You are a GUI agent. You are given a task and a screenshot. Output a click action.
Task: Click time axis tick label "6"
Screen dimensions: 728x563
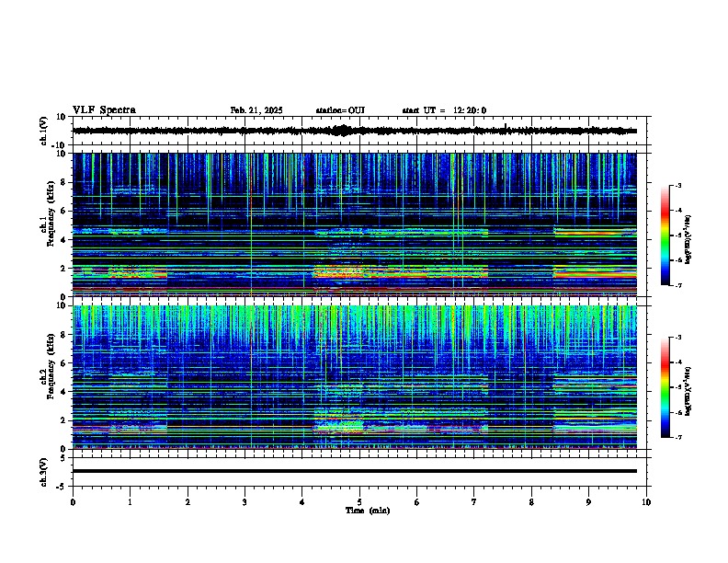(x=417, y=502)
